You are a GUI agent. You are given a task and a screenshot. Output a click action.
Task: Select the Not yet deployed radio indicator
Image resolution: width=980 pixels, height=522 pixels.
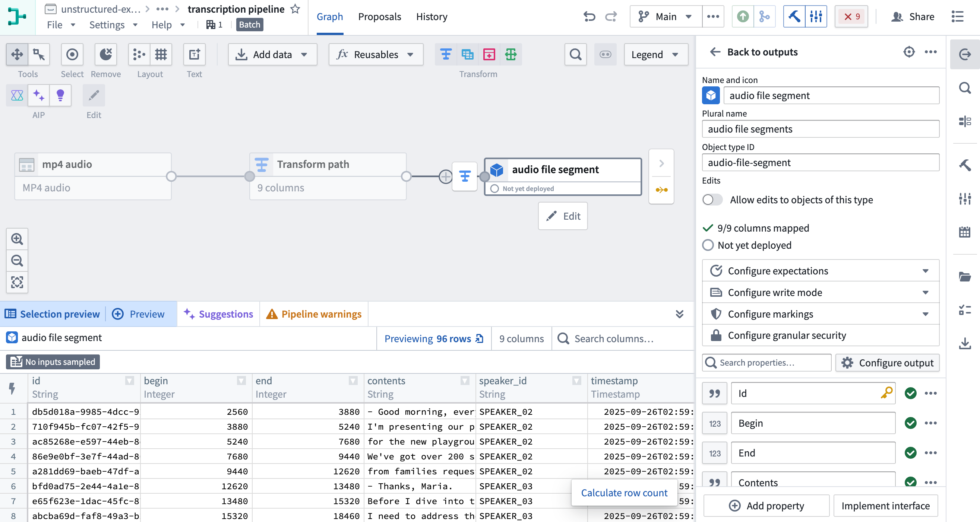pyautogui.click(x=708, y=245)
